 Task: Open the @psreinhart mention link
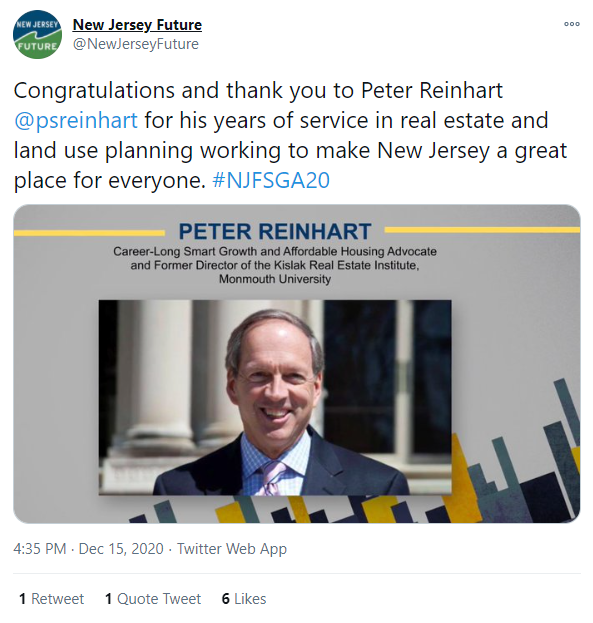click(76, 120)
